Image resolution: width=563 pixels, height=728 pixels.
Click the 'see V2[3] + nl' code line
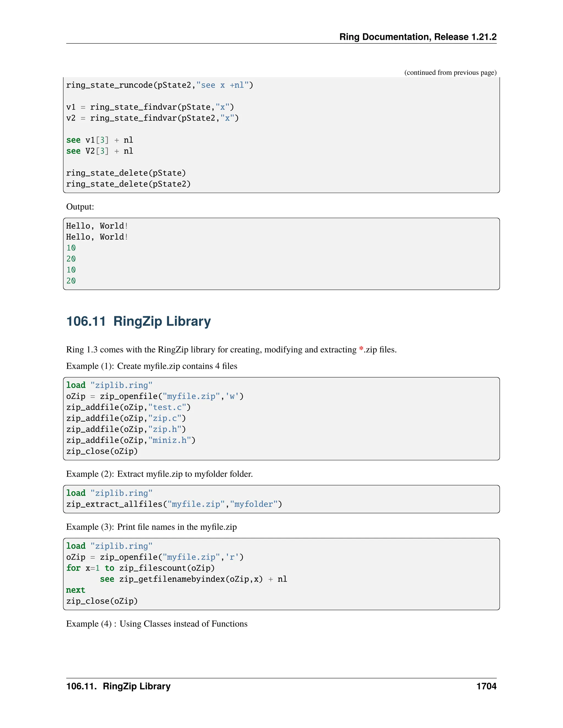coord(100,151)
